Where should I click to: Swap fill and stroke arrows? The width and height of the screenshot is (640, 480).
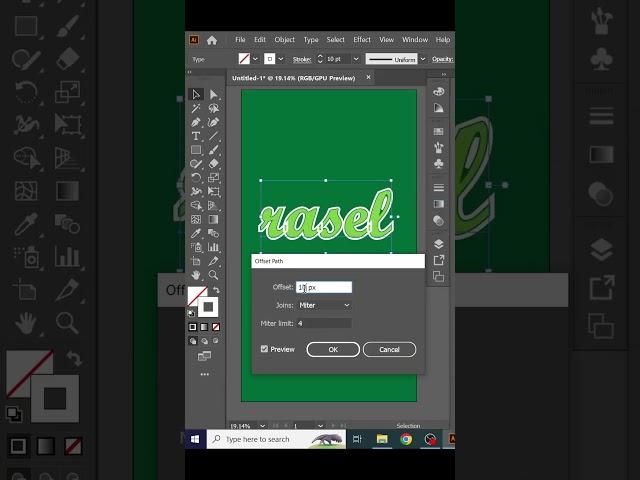[x=216, y=289]
